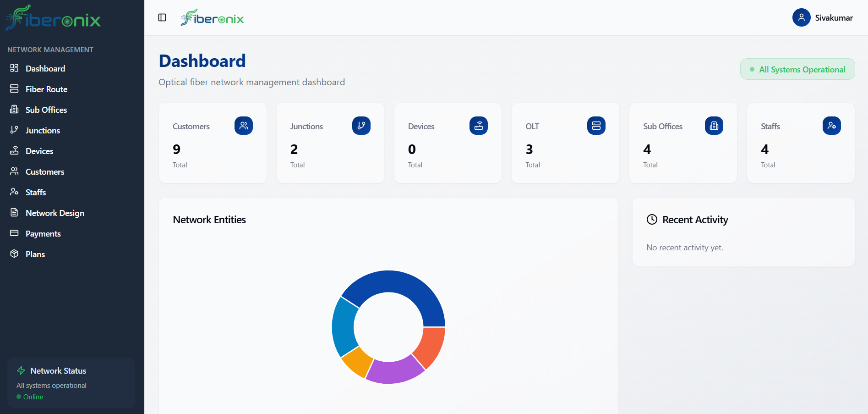868x414 pixels.
Task: Click the Network Status panel in sidebar
Action: 71,383
